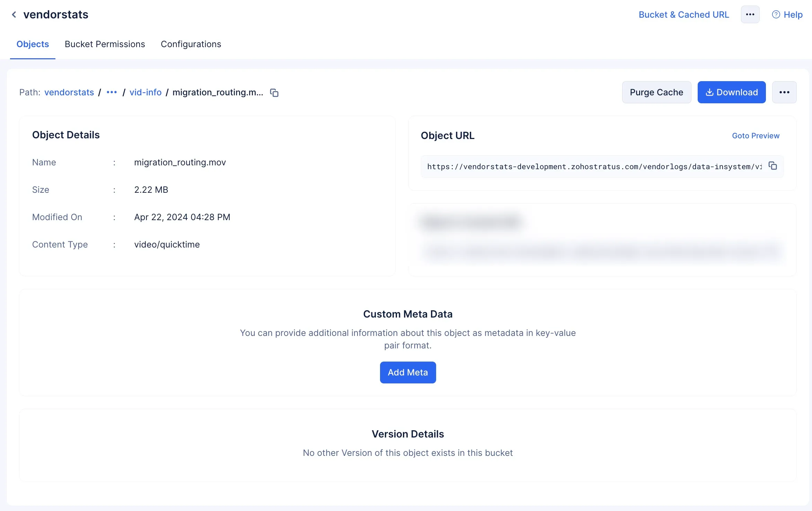Viewport: 812px width, 511px height.
Task: Go back using the arrow beside vendorstats
Action: pyautogui.click(x=14, y=15)
